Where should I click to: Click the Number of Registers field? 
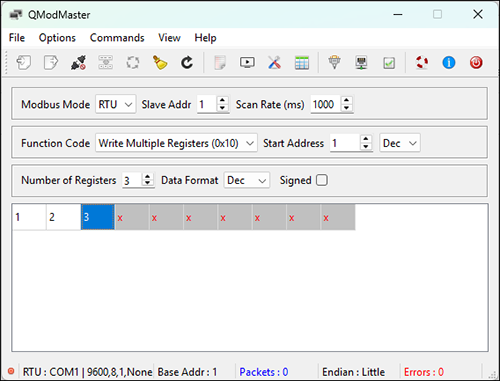(132, 180)
